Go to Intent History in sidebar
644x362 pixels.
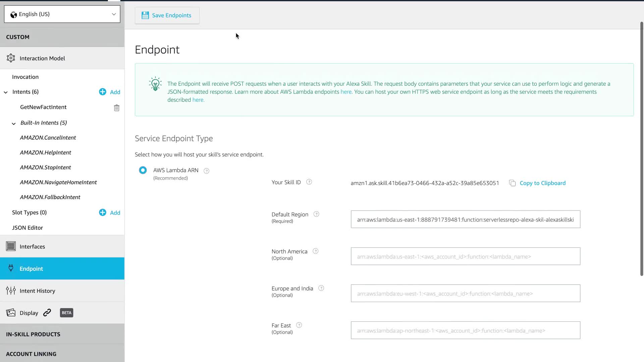click(37, 291)
